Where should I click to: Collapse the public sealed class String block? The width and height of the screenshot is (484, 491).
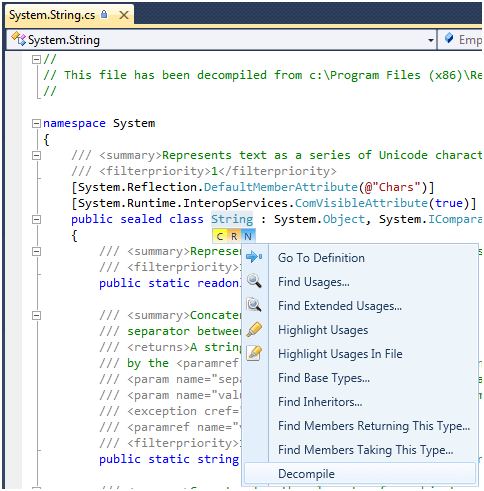[36, 219]
